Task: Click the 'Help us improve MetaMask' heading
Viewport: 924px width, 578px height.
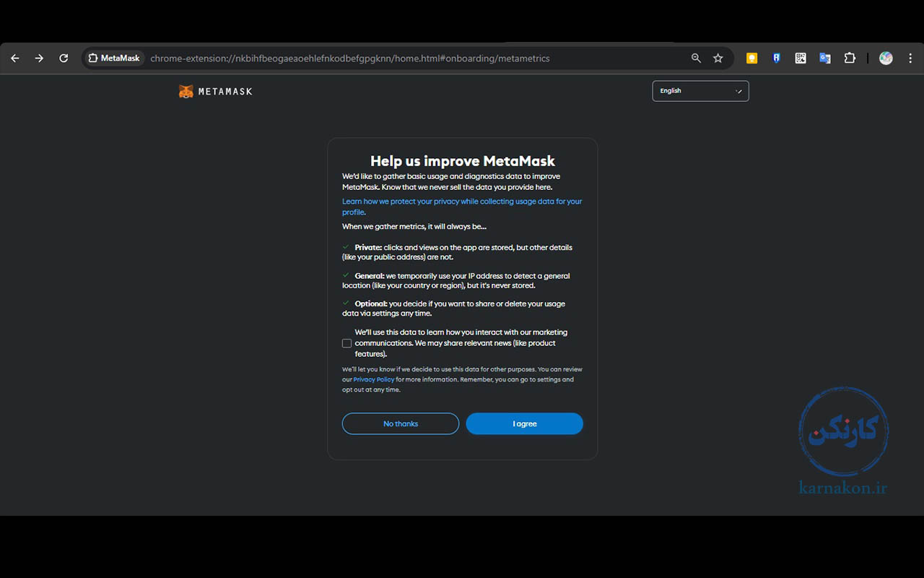Action: 463,161
